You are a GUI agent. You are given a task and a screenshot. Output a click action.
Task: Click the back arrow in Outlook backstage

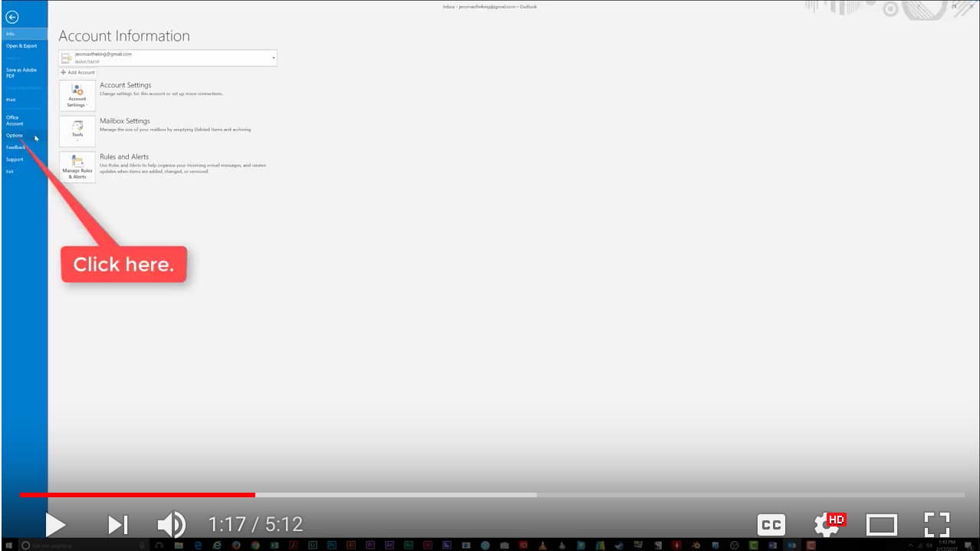coord(12,18)
